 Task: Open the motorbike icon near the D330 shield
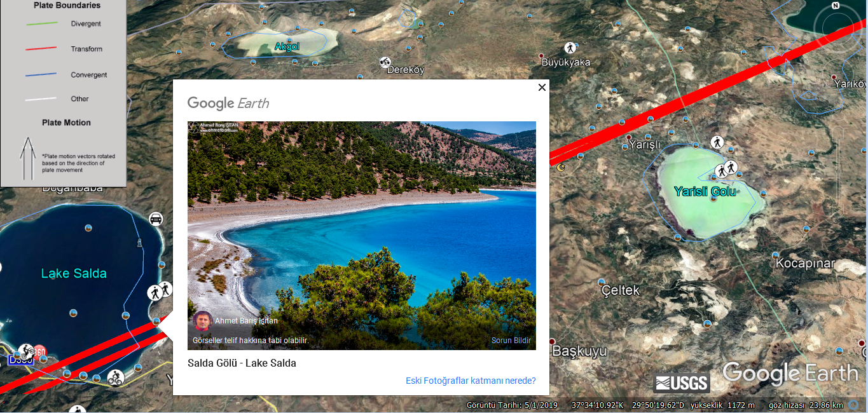[x=25, y=351]
